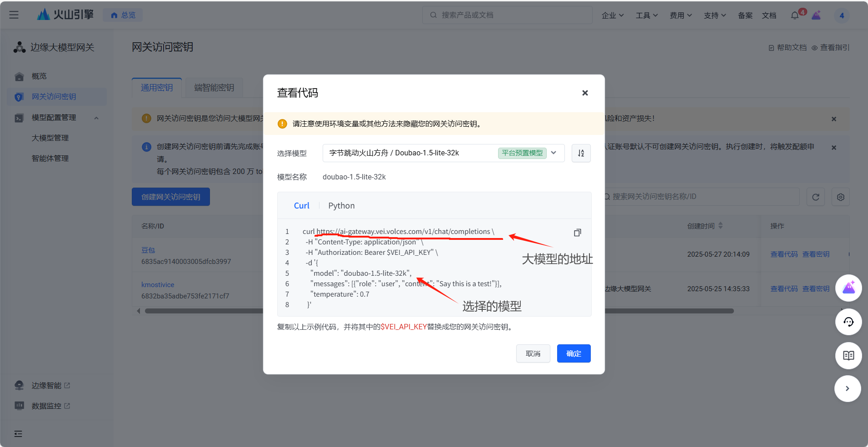Focus the 搜索产品或文档 search box
Viewport: 868px width, 447px height.
(x=507, y=15)
